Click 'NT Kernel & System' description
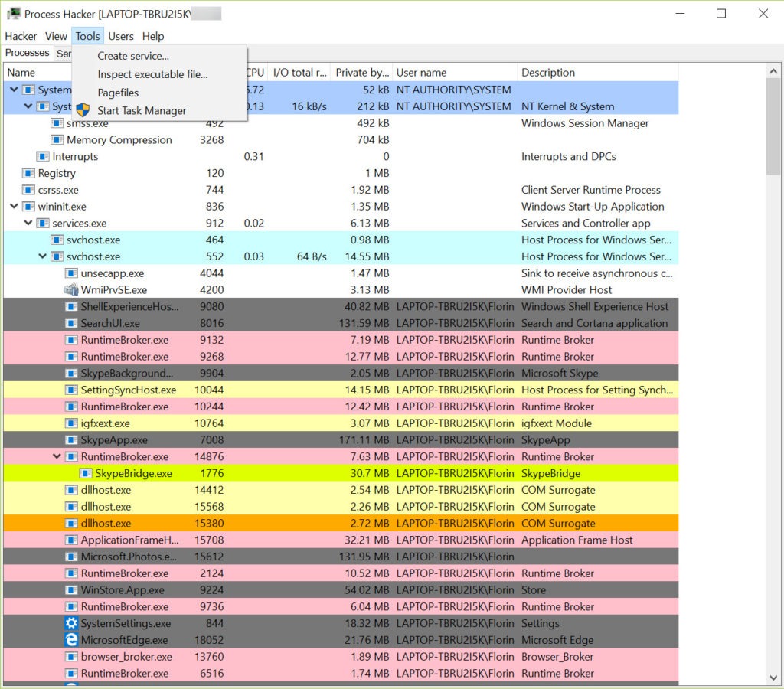This screenshot has height=689, width=784. (567, 106)
